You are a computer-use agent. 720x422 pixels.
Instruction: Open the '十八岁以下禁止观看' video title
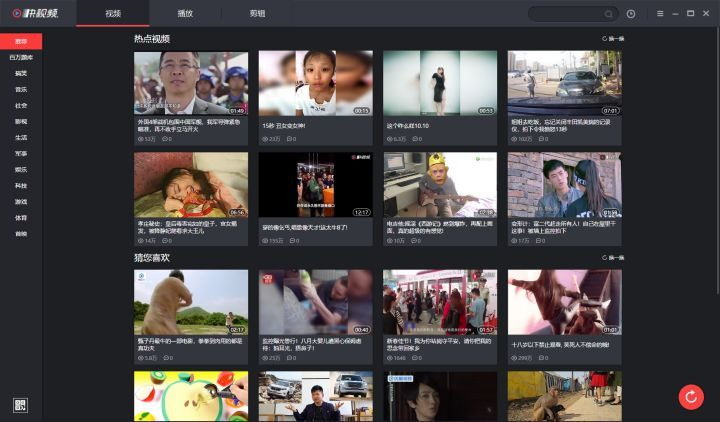[x=560, y=344]
